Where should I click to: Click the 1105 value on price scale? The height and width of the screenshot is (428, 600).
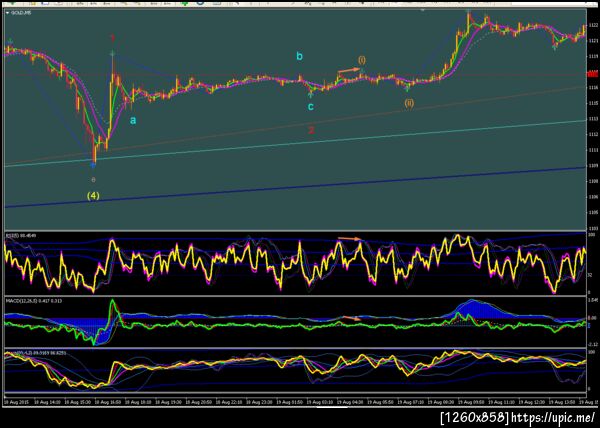593,212
